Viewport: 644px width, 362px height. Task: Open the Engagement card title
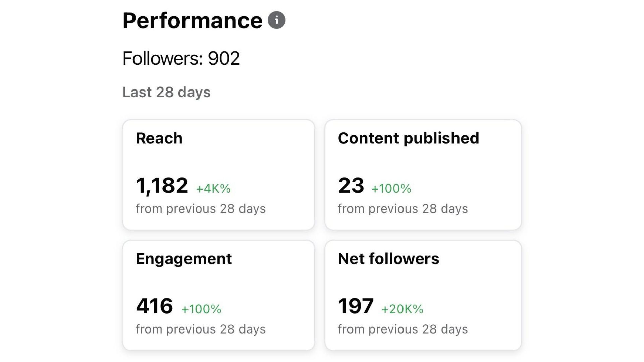pos(184,259)
